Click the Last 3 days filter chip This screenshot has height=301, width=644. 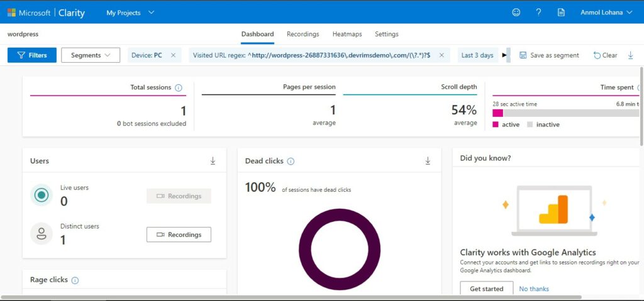(477, 55)
